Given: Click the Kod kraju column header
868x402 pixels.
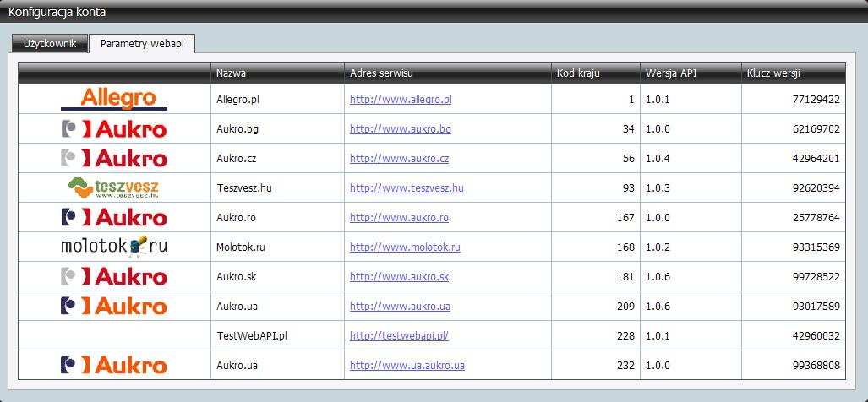Looking at the screenshot, I should [x=596, y=73].
